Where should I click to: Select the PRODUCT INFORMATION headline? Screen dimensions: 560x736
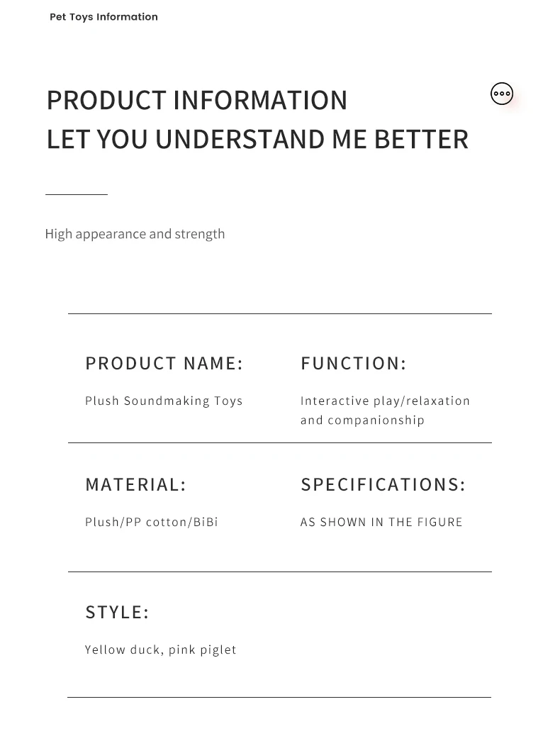pos(197,100)
